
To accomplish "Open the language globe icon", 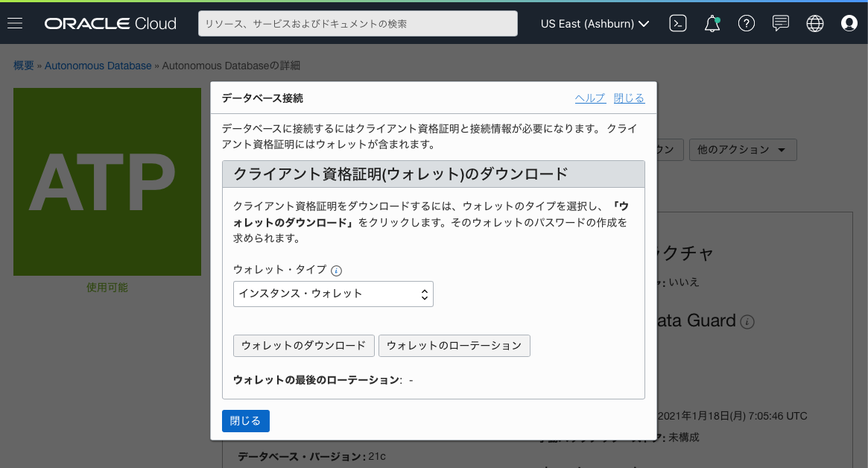I will [x=815, y=23].
